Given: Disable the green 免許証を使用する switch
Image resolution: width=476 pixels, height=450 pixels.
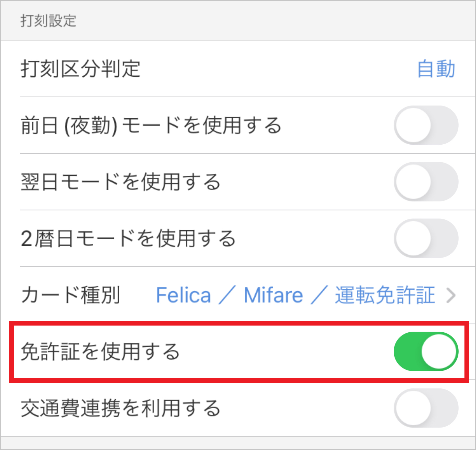Looking at the screenshot, I should point(426,352).
